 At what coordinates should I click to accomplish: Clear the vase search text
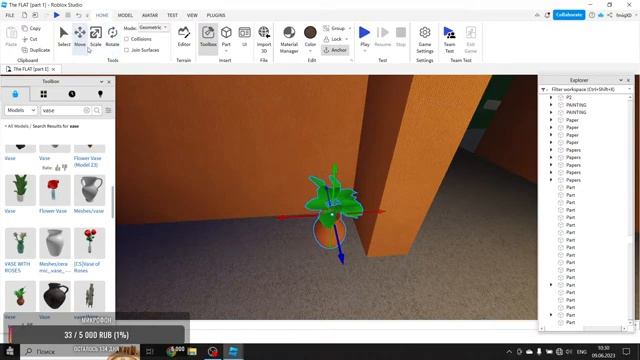87,110
